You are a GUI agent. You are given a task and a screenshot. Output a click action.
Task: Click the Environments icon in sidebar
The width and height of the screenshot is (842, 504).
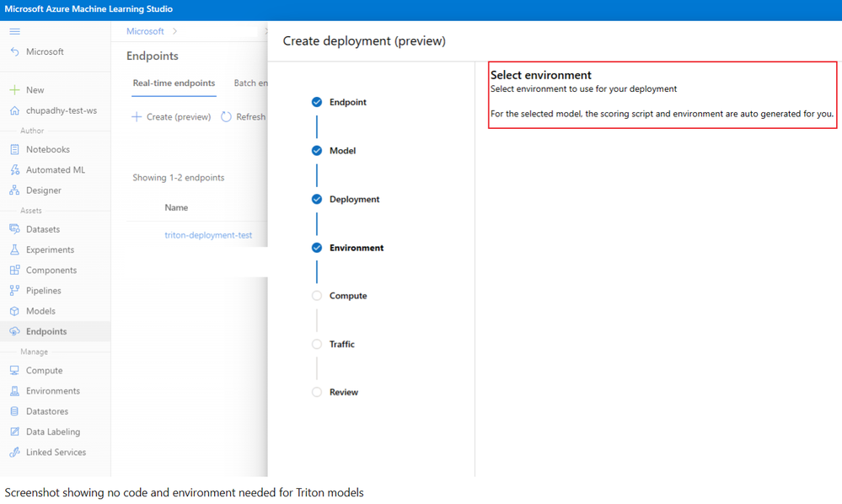pos(14,391)
